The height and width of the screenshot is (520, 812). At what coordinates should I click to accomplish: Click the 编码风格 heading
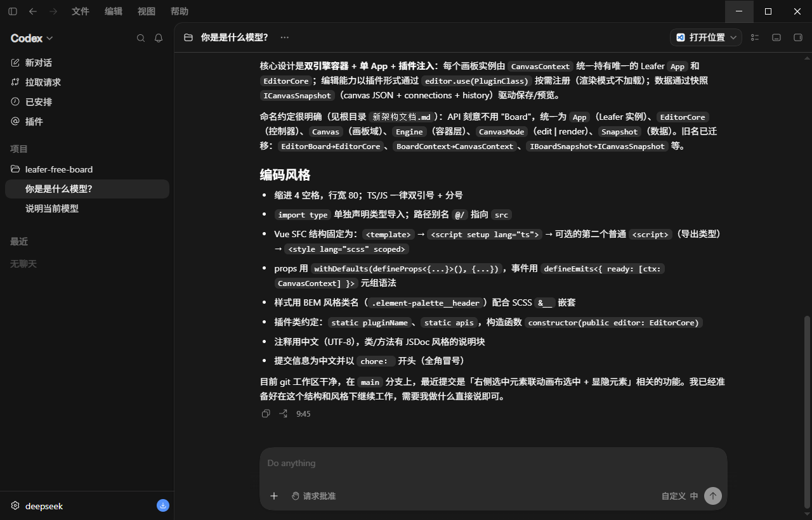[285, 175]
